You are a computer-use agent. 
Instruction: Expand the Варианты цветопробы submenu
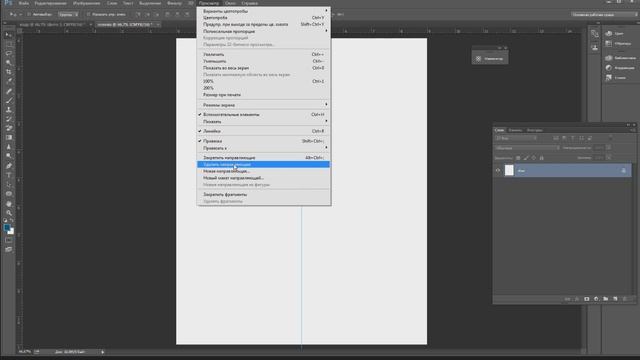click(263, 11)
